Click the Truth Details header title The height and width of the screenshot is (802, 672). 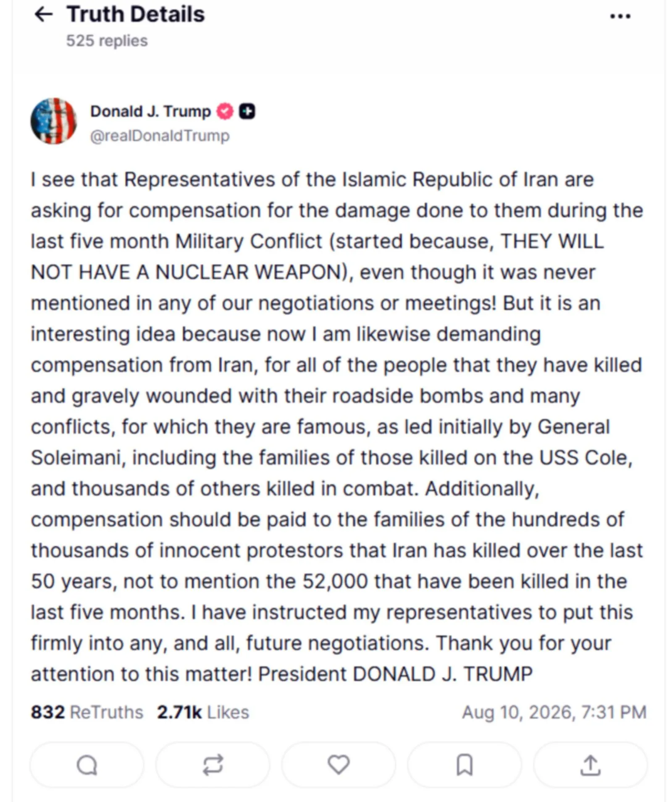coord(136,14)
